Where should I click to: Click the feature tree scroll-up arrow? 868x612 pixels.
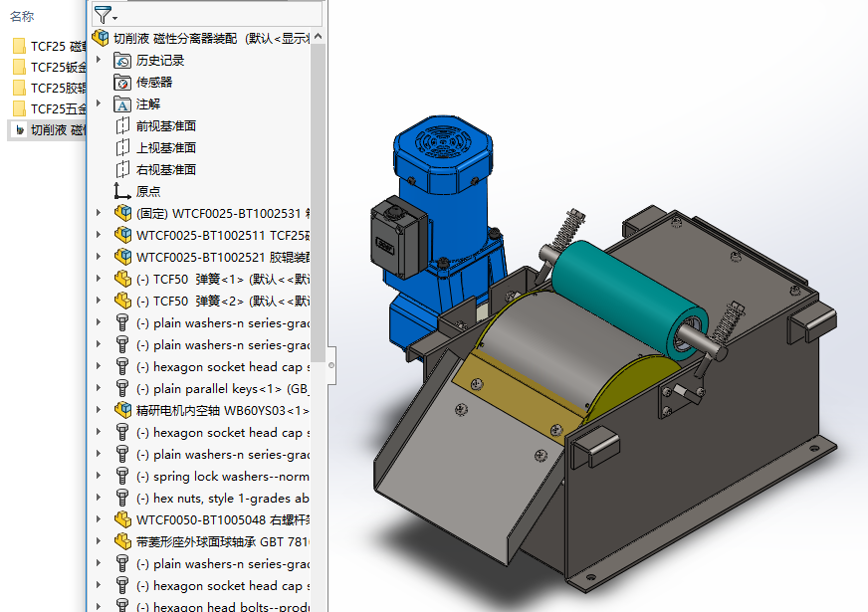[x=318, y=37]
